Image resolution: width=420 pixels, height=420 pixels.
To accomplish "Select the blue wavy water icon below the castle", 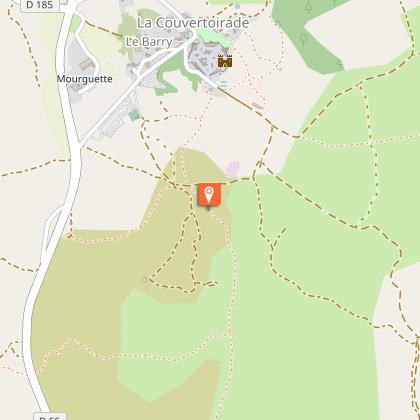I will (x=224, y=84).
